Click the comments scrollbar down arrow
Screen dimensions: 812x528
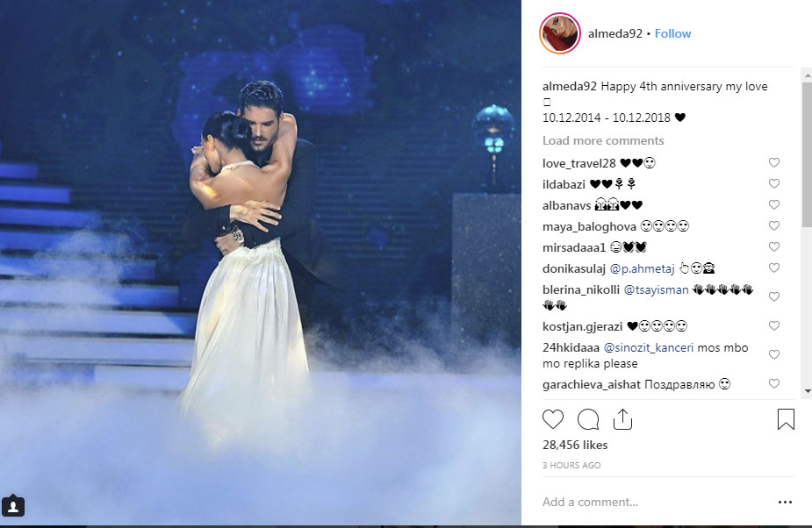pyautogui.click(x=808, y=391)
